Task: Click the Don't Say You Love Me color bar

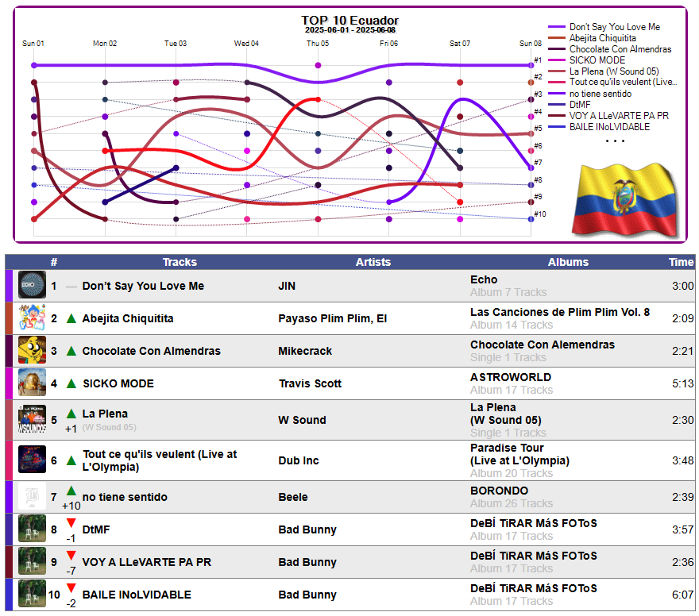Action: point(9,286)
